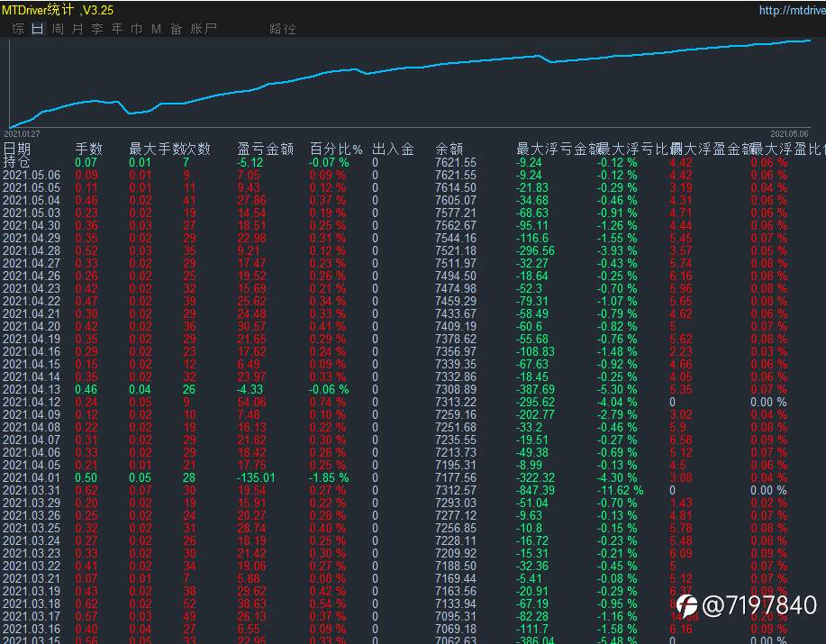Click the chart start date 2021.01.27
The height and width of the screenshot is (644, 826).
point(23,133)
